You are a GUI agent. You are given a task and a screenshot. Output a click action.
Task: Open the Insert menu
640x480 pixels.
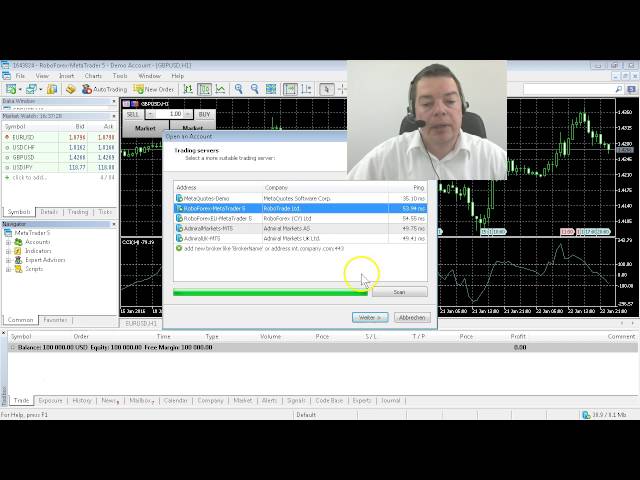[x=67, y=76]
